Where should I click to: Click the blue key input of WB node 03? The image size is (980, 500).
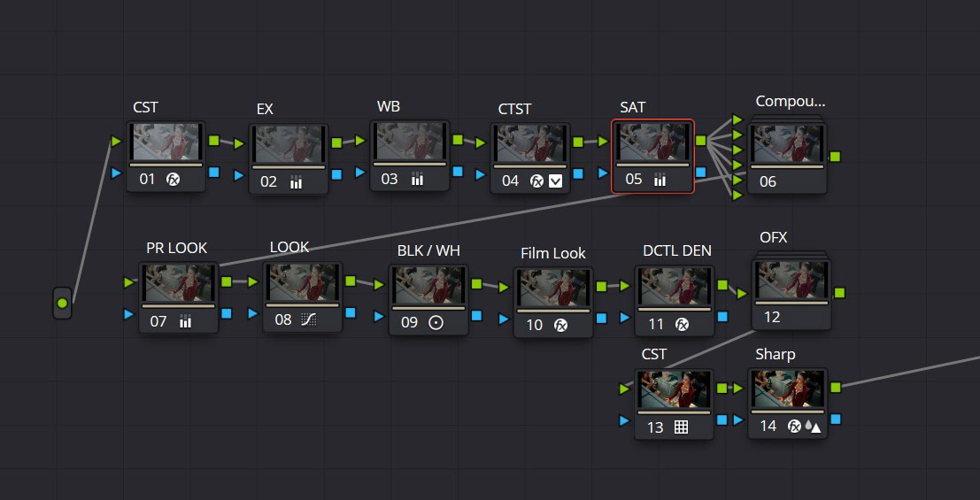360,172
